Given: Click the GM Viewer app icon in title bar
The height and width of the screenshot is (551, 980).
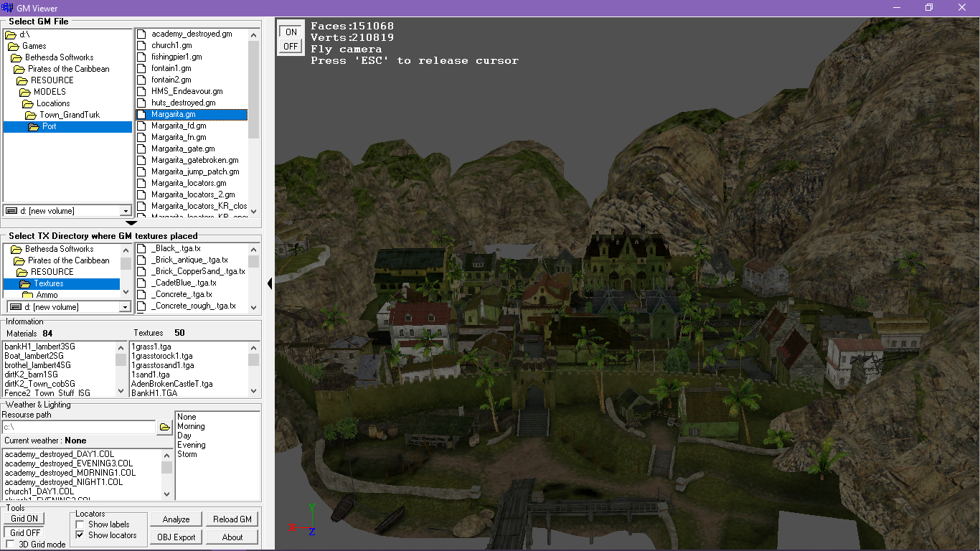Looking at the screenshot, I should [7, 7].
